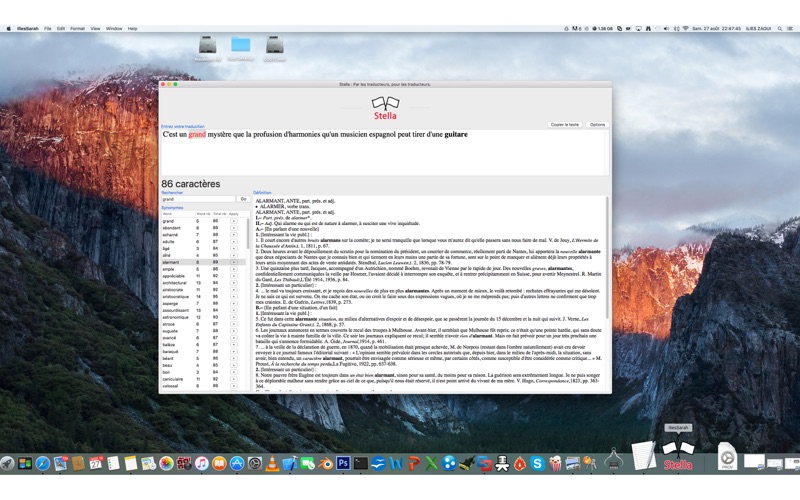Screen dimensions: 800x500
Task: Launch Skype from the dock
Action: (x=537, y=463)
